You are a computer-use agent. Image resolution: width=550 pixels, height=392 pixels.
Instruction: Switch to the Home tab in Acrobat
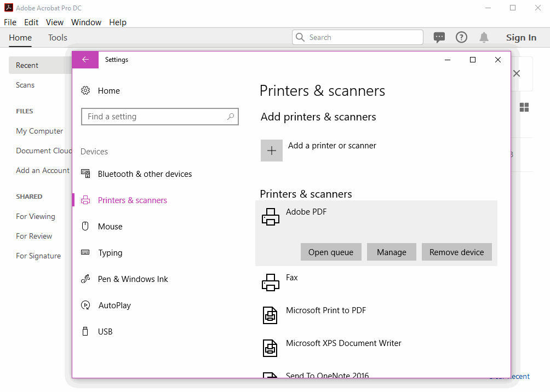pyautogui.click(x=20, y=38)
